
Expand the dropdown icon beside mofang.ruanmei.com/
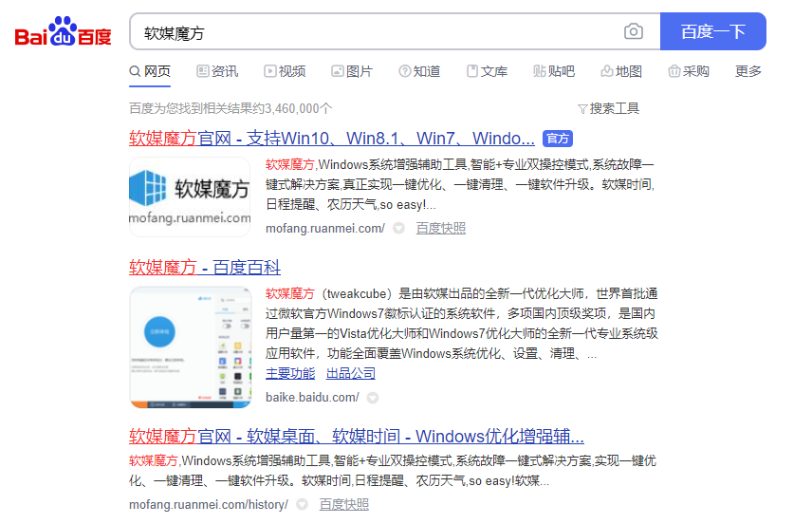click(x=398, y=228)
